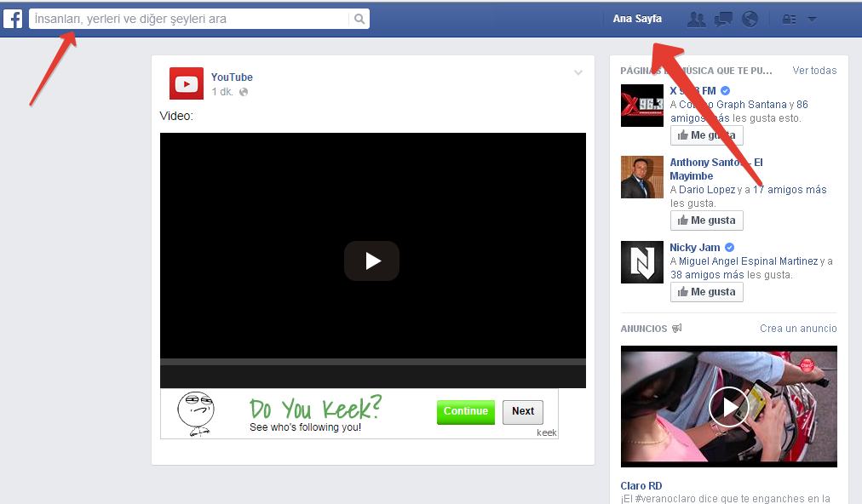
Task: Open the messages chat icon
Action: click(x=723, y=19)
